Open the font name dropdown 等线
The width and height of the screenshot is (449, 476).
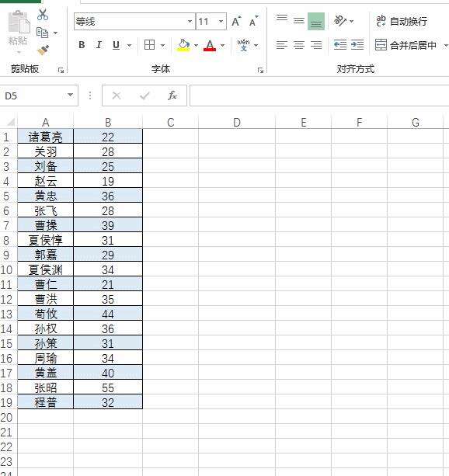pyautogui.click(x=190, y=21)
